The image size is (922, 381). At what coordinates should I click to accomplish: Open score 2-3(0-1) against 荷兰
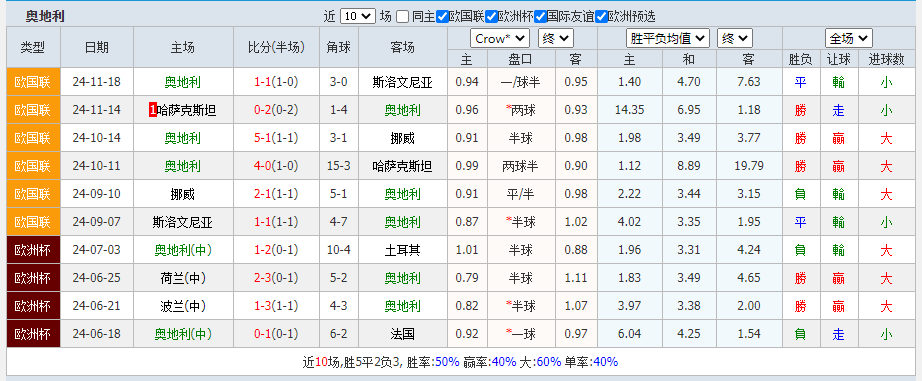[x=276, y=278]
